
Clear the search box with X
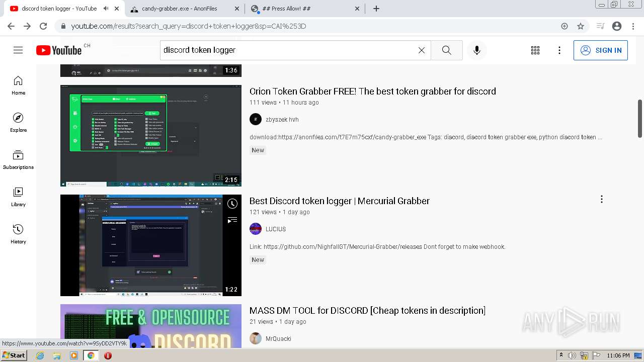pos(422,50)
